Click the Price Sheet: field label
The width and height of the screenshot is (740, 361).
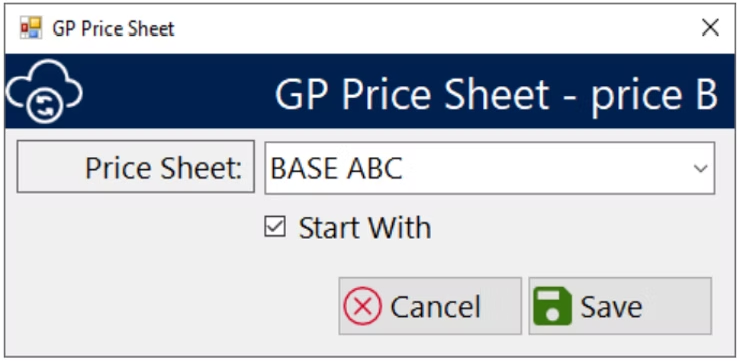pyautogui.click(x=135, y=167)
